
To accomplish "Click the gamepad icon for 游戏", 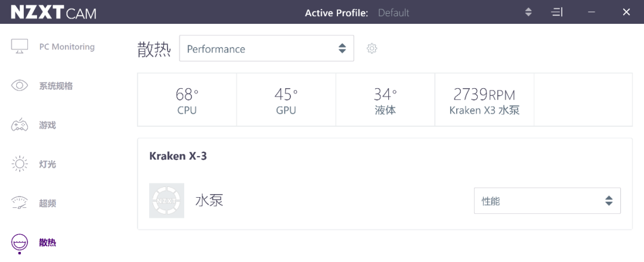I will [19, 125].
